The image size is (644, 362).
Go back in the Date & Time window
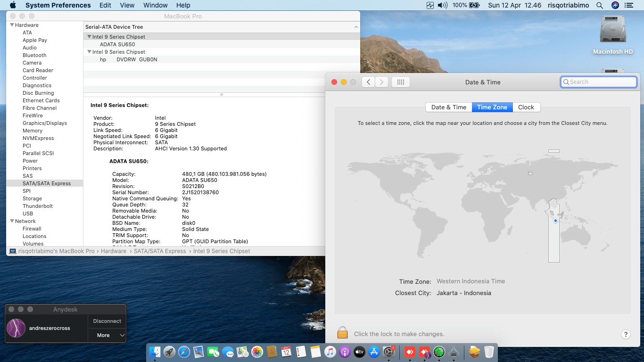click(368, 82)
